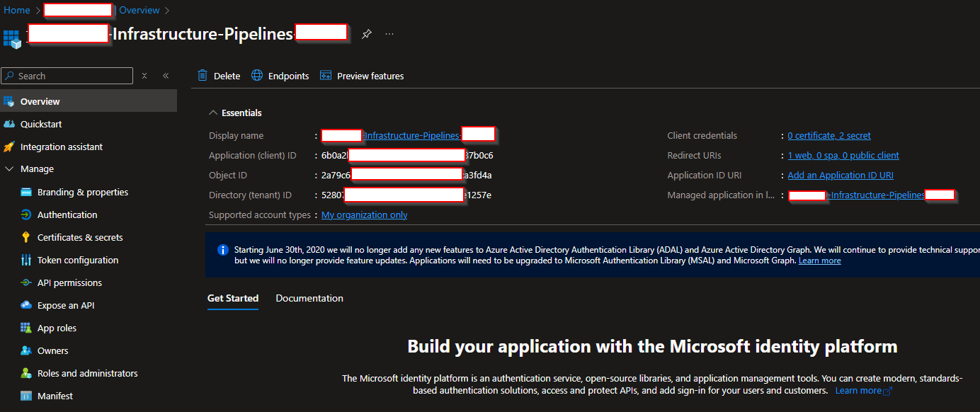Click the Overview breadcrumb link

[x=139, y=10]
